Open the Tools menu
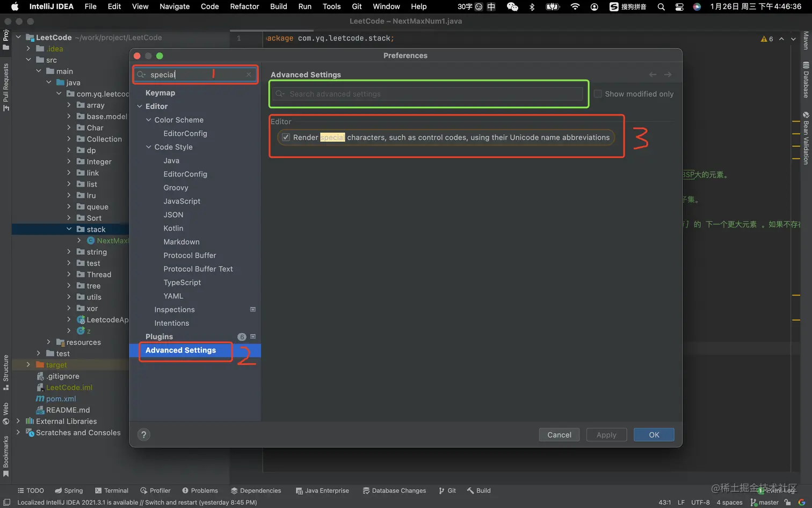 pos(331,6)
